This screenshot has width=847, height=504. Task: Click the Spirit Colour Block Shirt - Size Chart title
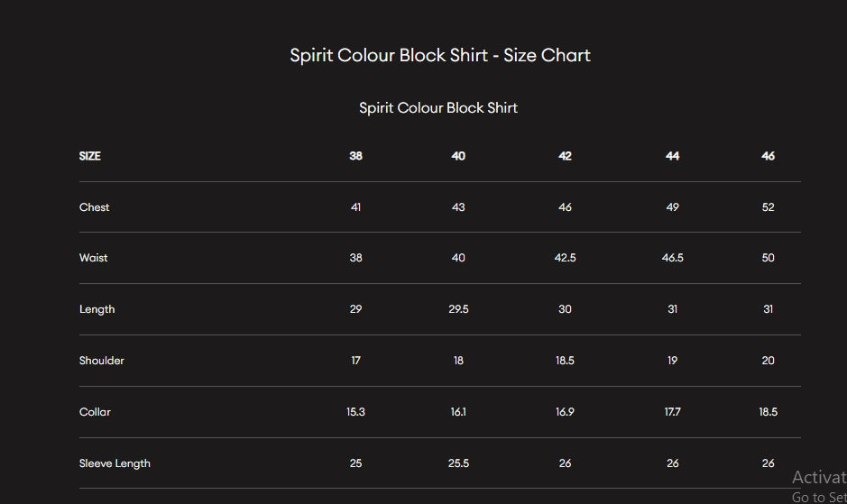coord(440,55)
